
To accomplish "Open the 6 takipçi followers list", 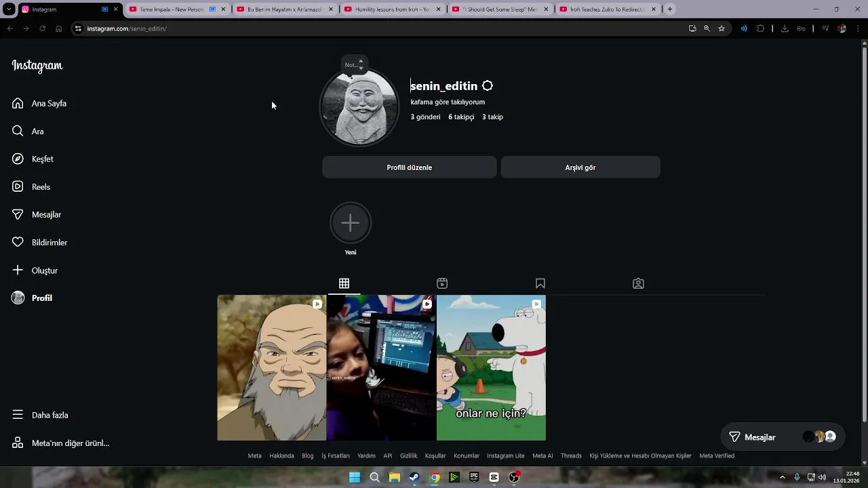I will [461, 117].
